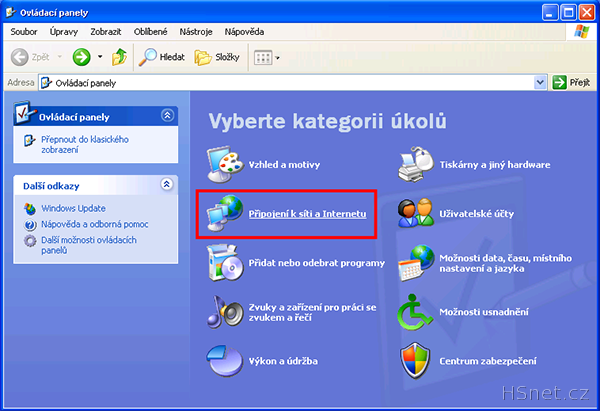
Task: Open the Soubor menu
Action: (x=24, y=32)
